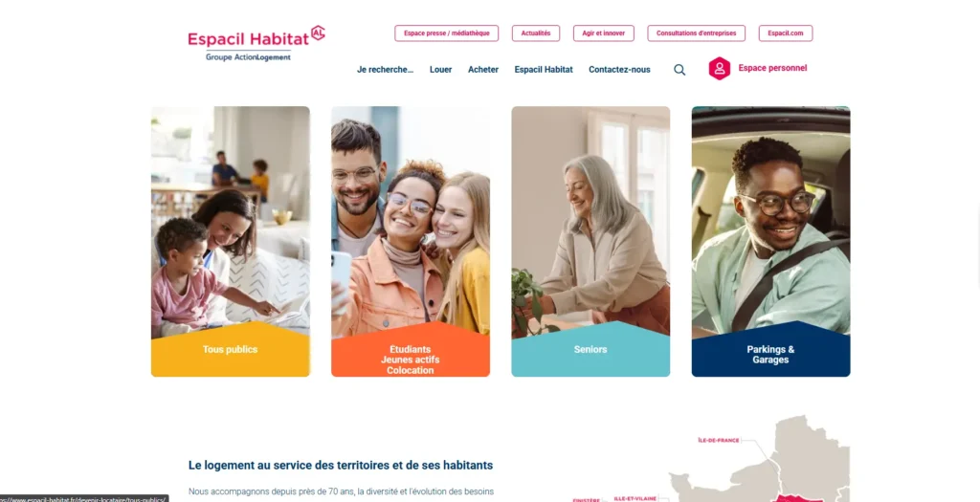980x502 pixels.
Task: Open the Actualités button
Action: coord(536,33)
